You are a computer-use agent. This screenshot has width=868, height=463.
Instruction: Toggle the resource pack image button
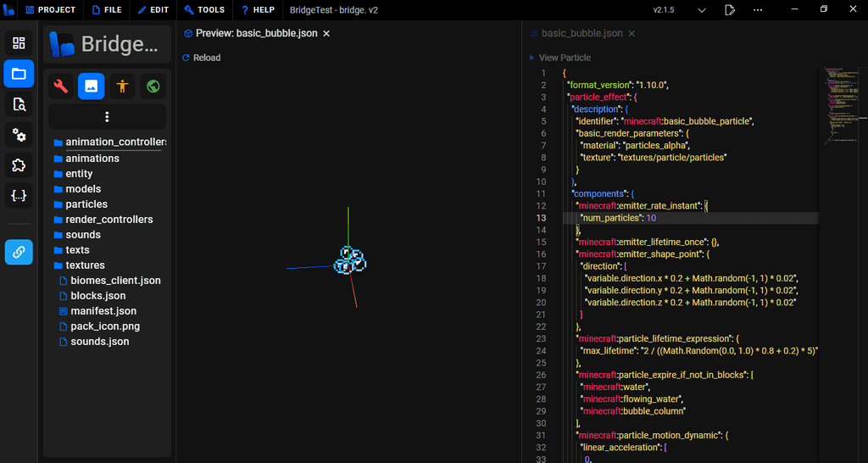[92, 86]
